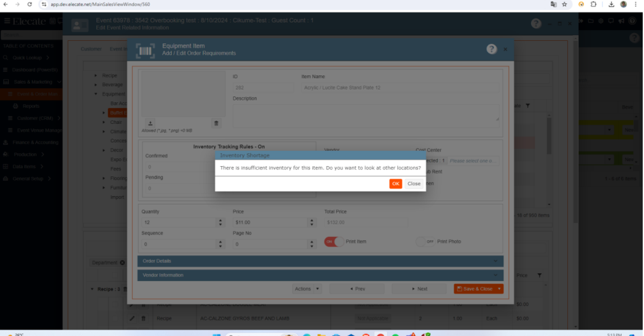Click the trash icon to delete image
The image size is (644, 336).
pos(216,123)
